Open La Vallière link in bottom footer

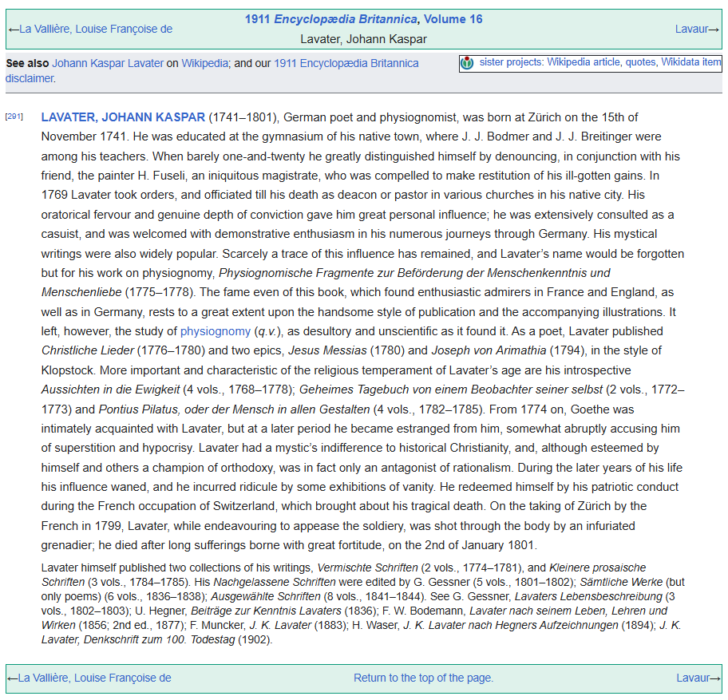[x=95, y=678]
